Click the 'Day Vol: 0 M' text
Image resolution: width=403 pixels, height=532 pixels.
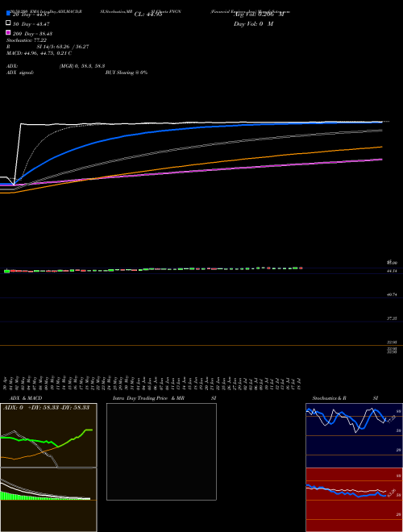(x=253, y=24)
